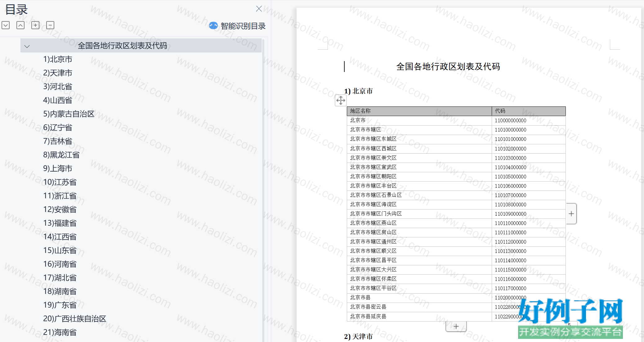Jump to 2)天津市 in outline
Viewport: 644px width, 342px height.
point(58,73)
